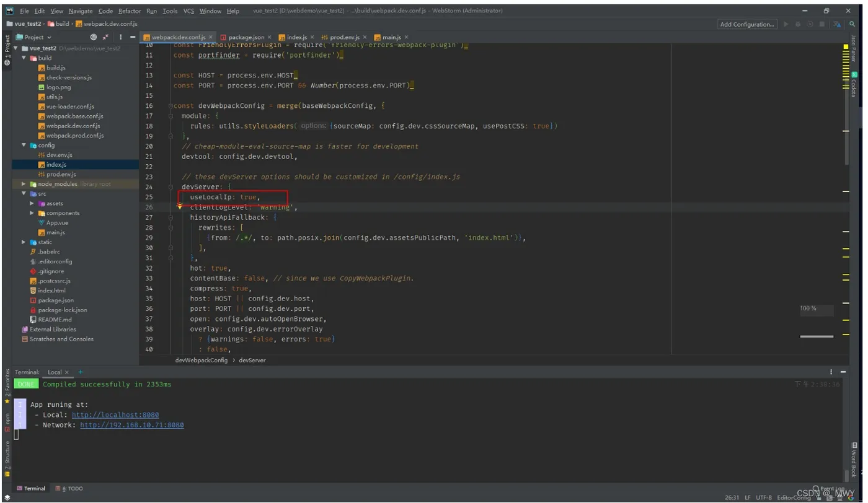Open the 1: Project side tool window
Image resolution: width=868 pixels, height=503 pixels.
pyautogui.click(x=7, y=51)
